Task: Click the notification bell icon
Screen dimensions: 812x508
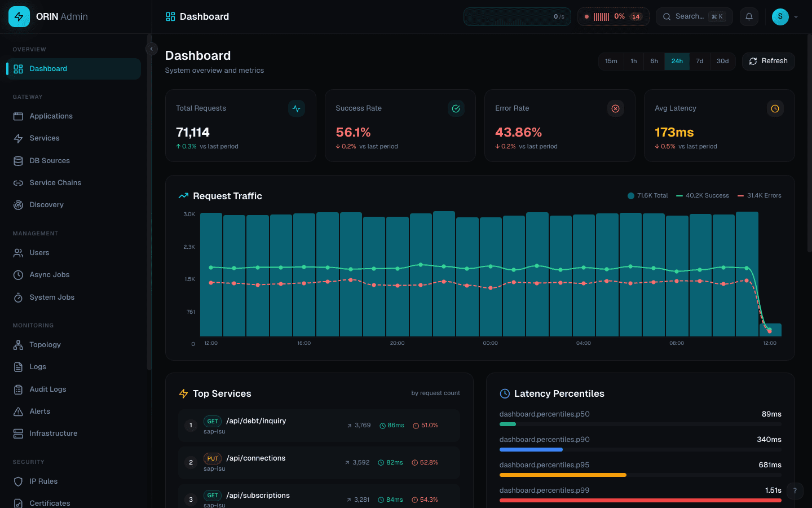Action: tap(749, 17)
